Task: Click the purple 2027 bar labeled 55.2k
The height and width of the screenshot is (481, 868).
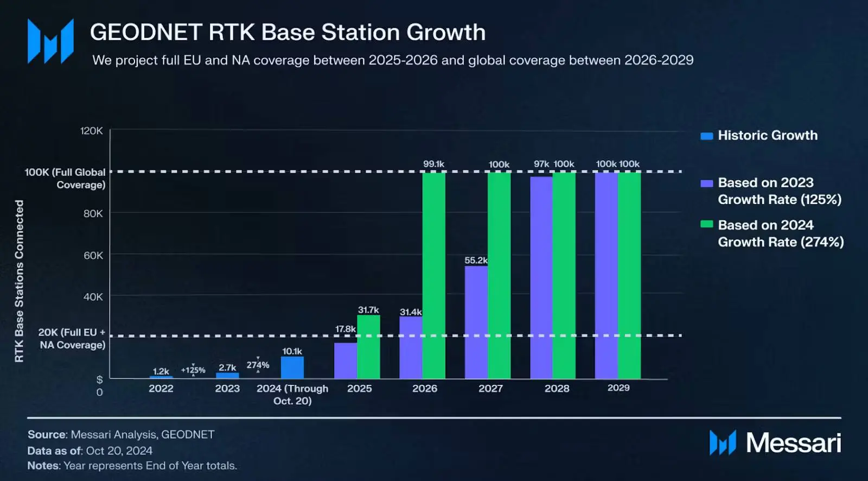Action: pyautogui.click(x=476, y=322)
